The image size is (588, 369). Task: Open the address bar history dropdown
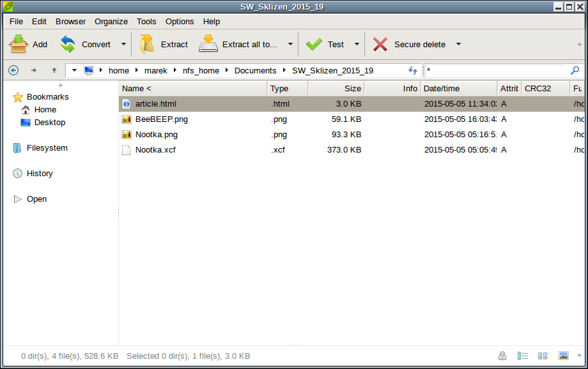click(x=74, y=70)
